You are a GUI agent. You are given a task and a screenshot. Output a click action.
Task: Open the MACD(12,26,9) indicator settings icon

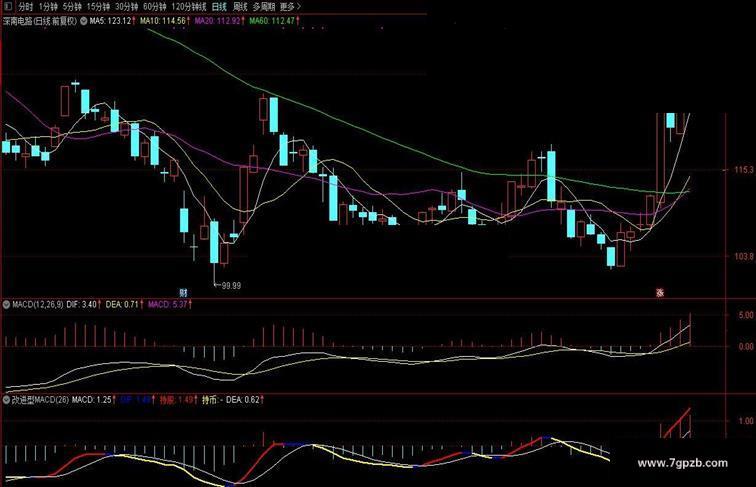tap(6, 305)
